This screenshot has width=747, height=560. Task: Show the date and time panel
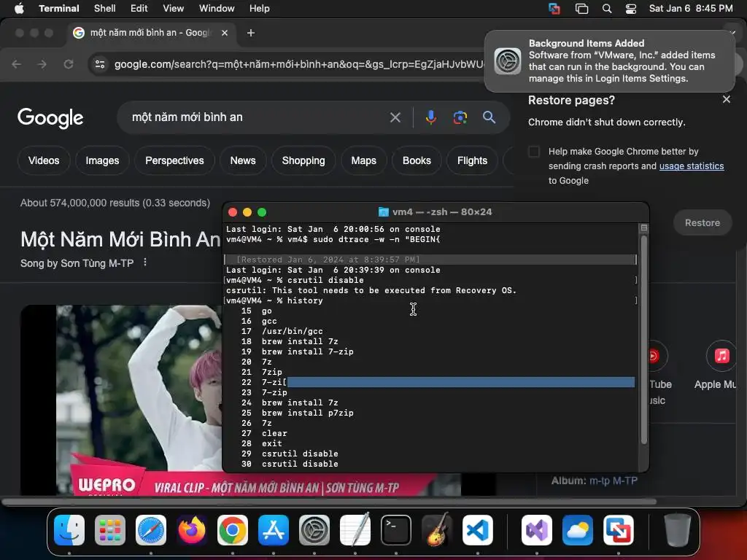691,9
